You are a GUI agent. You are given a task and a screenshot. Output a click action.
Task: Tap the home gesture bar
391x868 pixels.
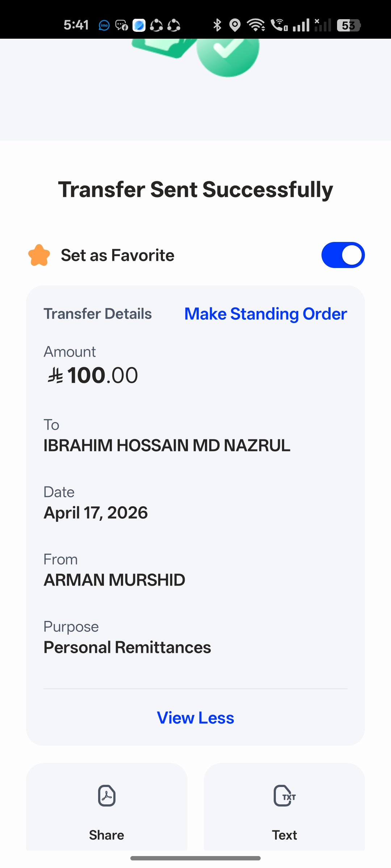[x=195, y=858]
